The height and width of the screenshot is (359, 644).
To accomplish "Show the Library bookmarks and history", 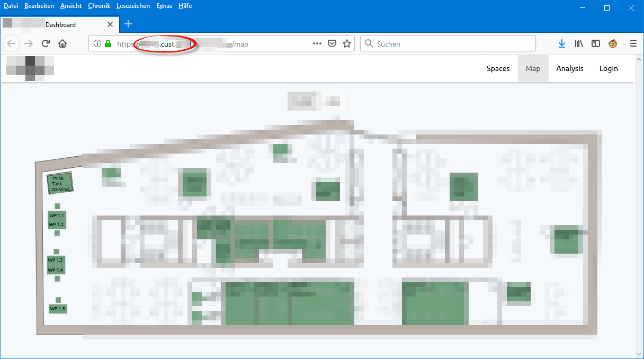I will point(579,44).
